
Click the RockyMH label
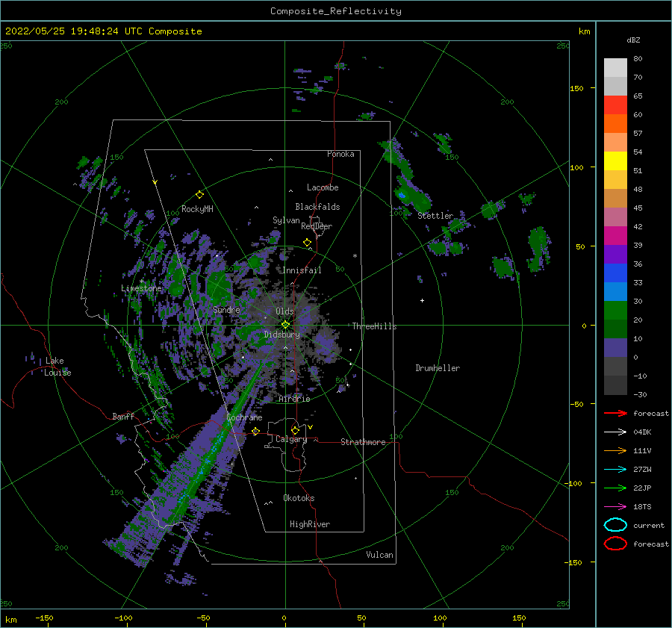click(197, 209)
